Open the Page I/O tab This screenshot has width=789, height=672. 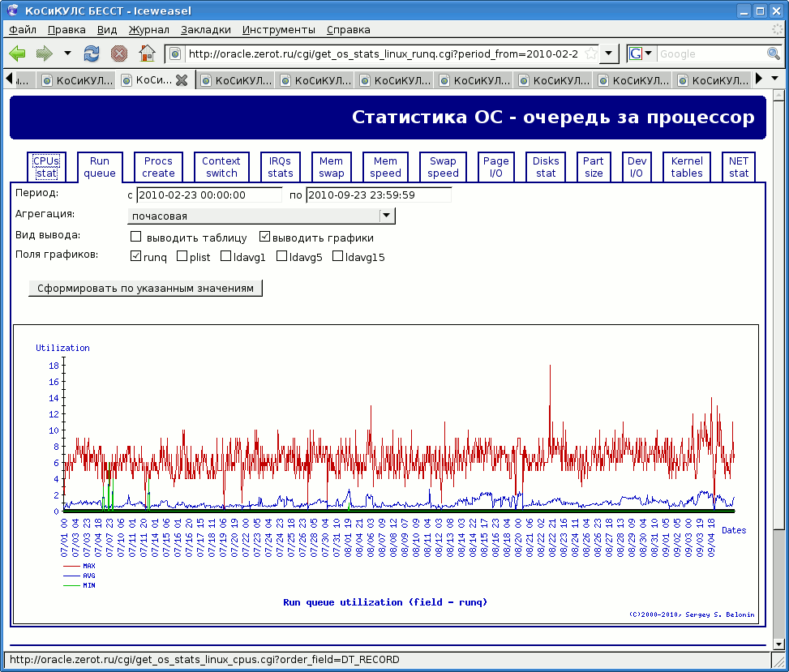coord(496,167)
